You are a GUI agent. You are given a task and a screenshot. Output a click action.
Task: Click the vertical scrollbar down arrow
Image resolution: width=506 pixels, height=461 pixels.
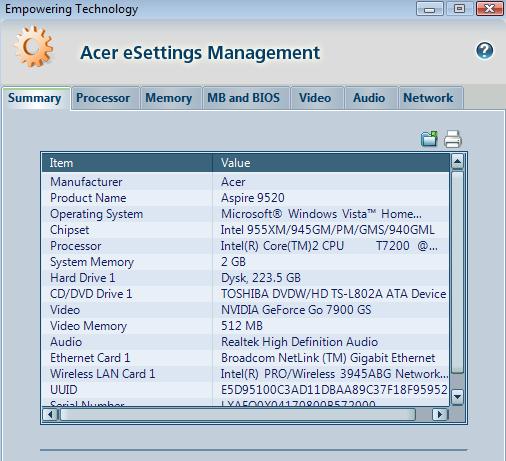457,397
